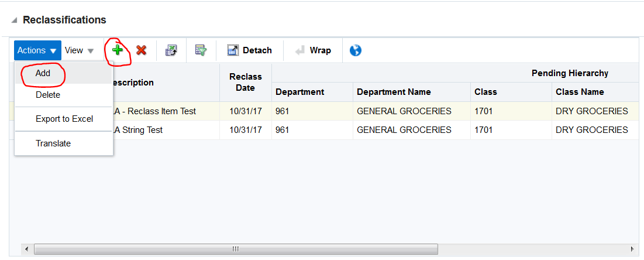This screenshot has width=644, height=260.
Task: Click the Department Name column header
Action: click(412, 92)
